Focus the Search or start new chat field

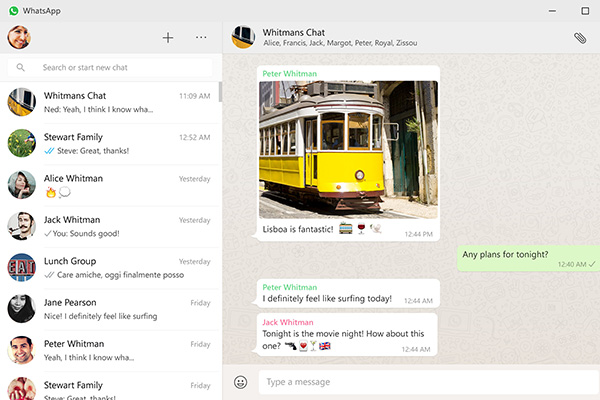click(x=110, y=68)
